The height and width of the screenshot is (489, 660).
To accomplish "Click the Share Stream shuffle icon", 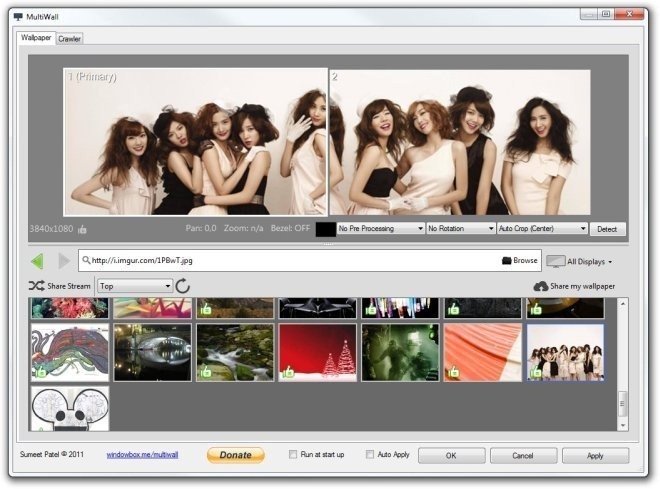I will (x=36, y=286).
